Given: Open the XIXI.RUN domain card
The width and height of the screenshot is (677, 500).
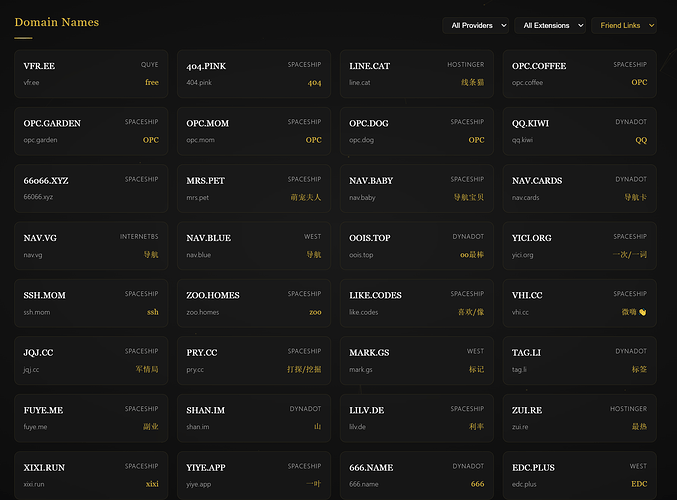Looking at the screenshot, I should pyautogui.click(x=91, y=475).
